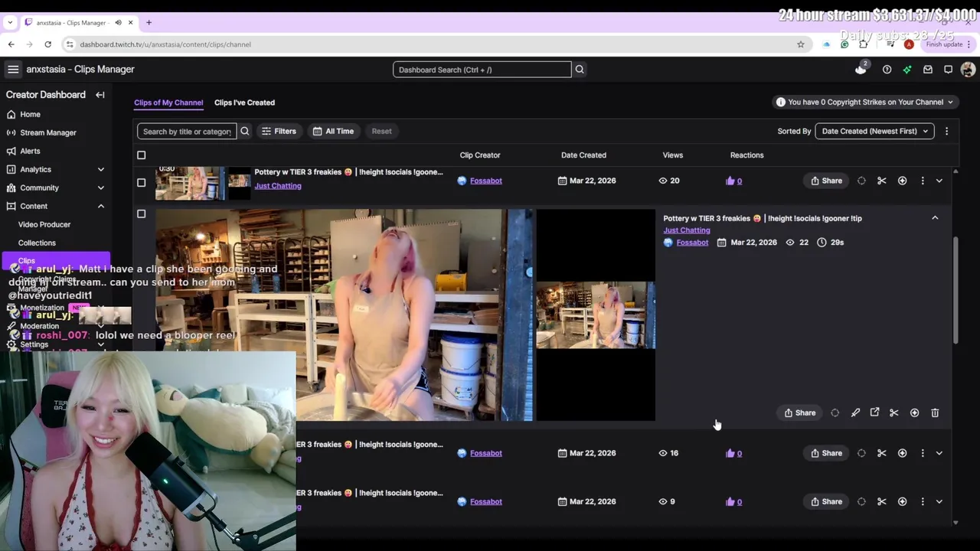Collapse the expanded clip details with chevron
Screen dimensions: 980x551
935,218
